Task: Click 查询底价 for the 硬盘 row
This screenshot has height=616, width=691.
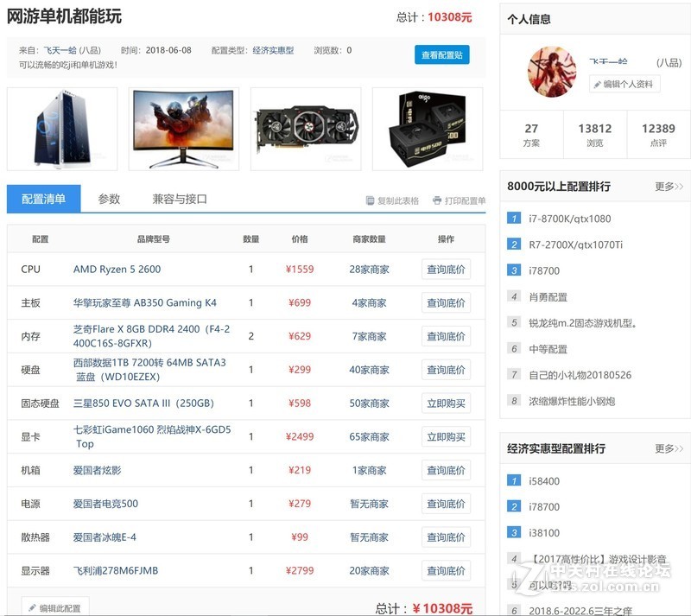Action: 446,370
